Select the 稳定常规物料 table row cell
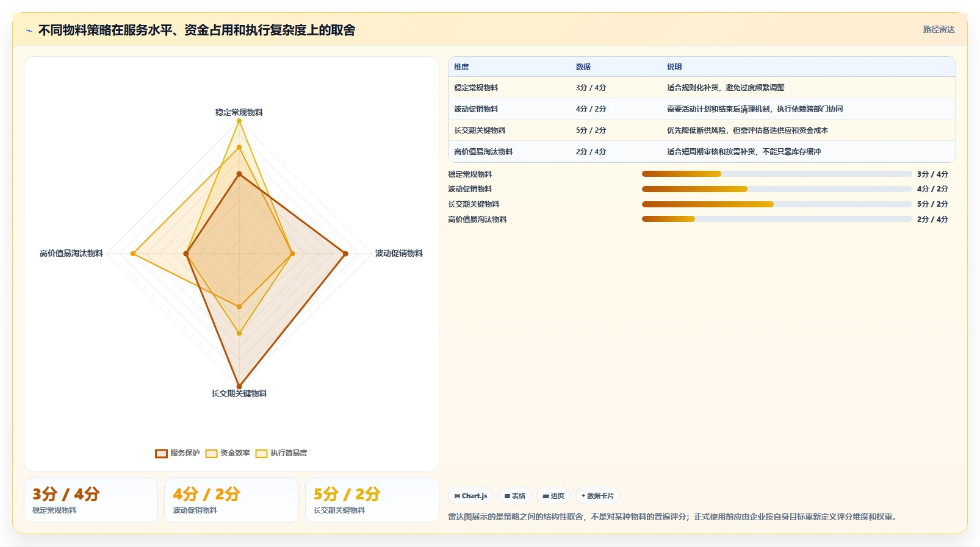The height and width of the screenshot is (547, 980). [x=476, y=88]
